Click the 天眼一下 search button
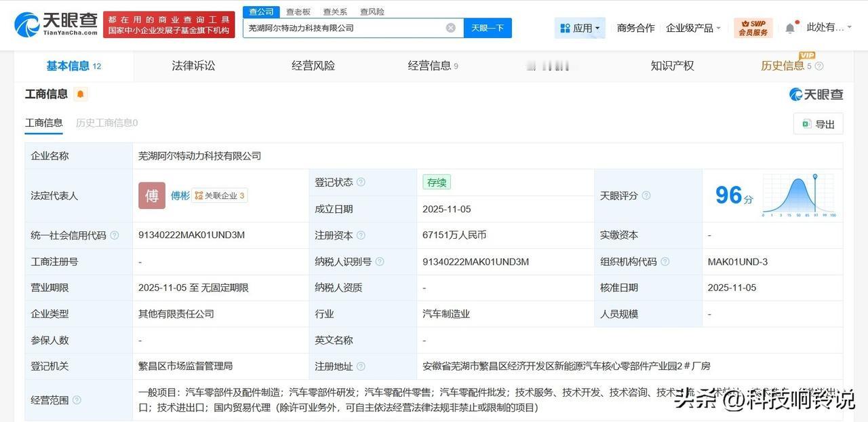This screenshot has height=422, width=868. pos(488,28)
